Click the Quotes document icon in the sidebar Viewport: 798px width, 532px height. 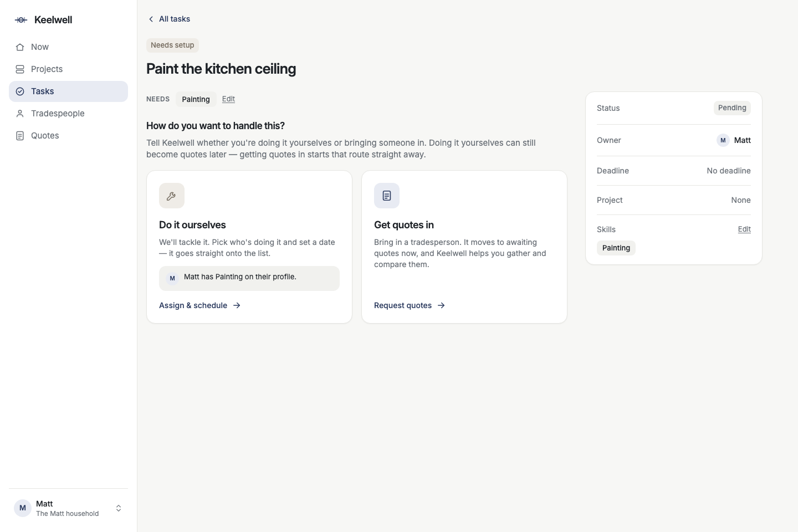click(x=20, y=136)
